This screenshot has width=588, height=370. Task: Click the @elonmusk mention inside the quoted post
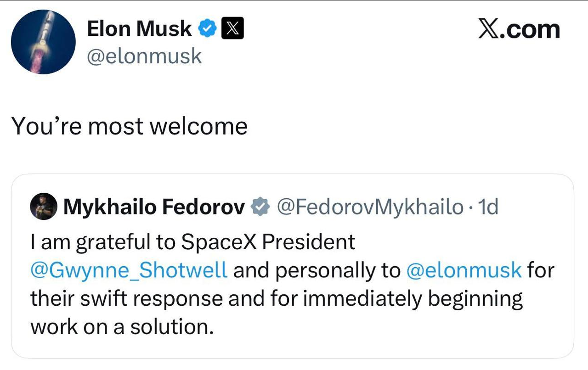pyautogui.click(x=464, y=270)
